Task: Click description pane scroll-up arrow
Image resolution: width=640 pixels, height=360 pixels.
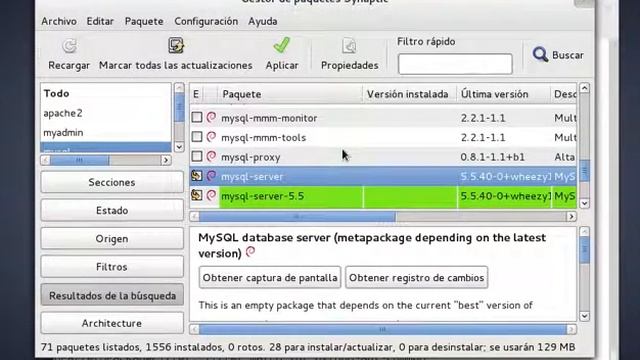Action: 584,232
